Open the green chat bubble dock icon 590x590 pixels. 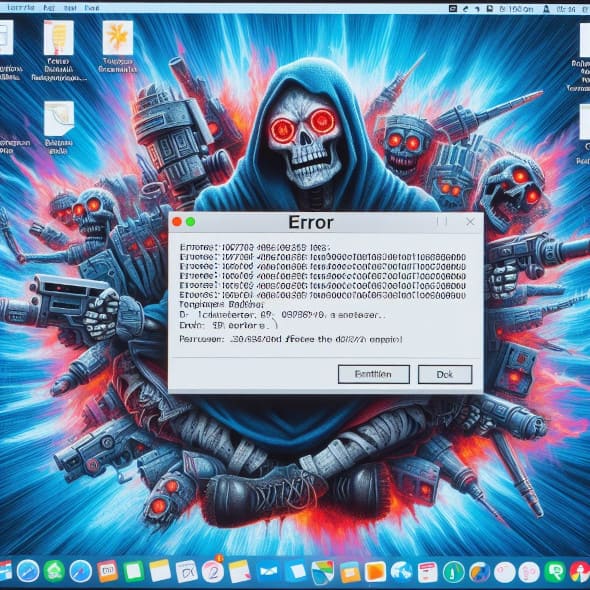click(555, 572)
